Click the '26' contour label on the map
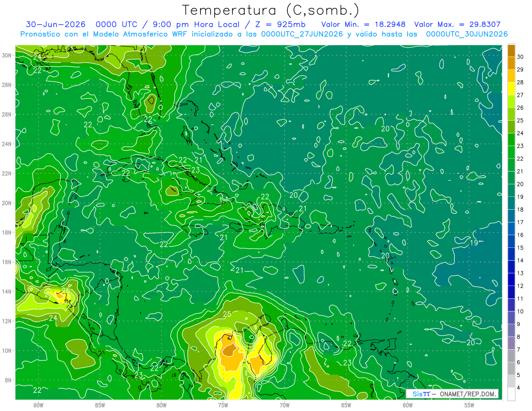This screenshot has height=411, width=532. 66,291
